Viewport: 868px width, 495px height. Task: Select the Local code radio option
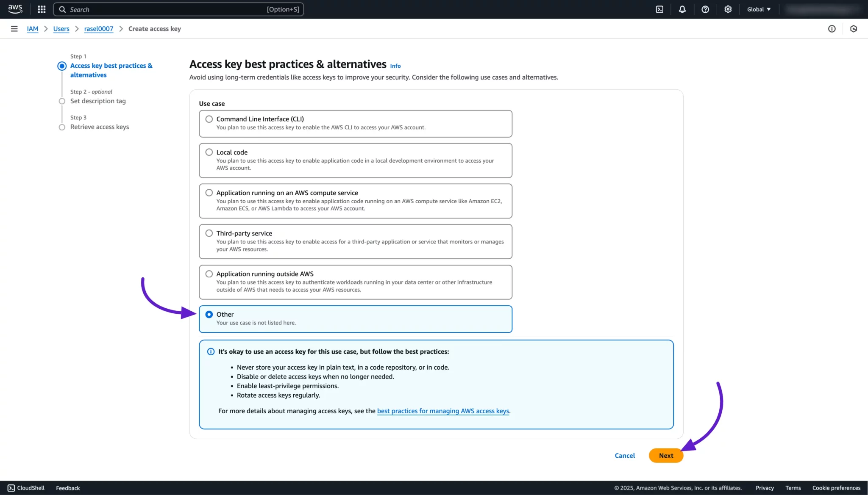[x=209, y=152]
